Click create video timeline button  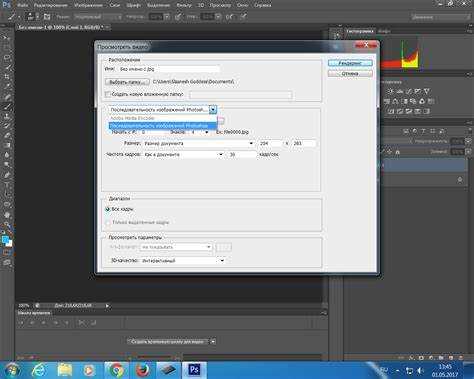pyautogui.click(x=168, y=342)
